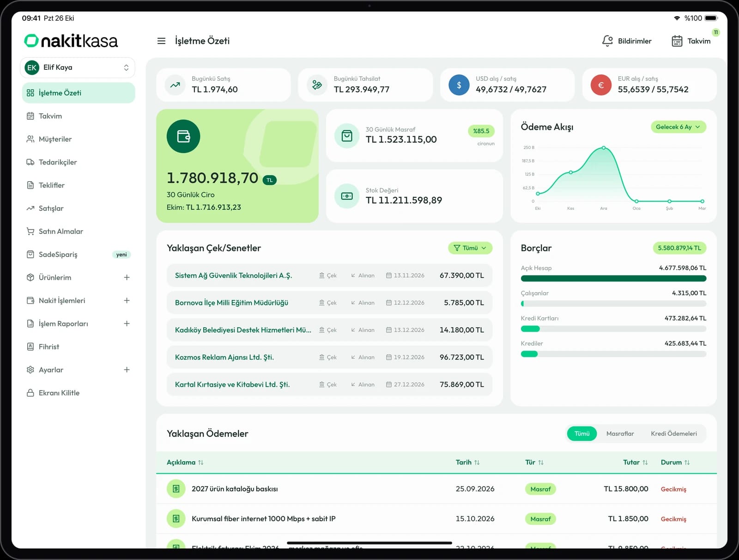Click the wallet icon on Ciro card
739x560 pixels.
(x=183, y=136)
